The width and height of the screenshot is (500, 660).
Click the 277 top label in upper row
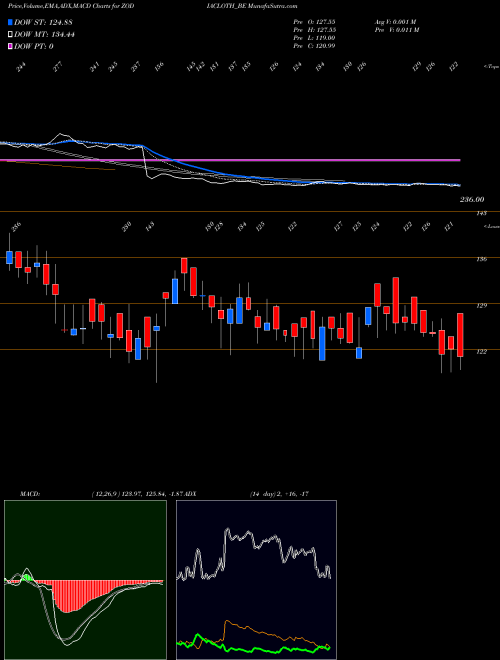[58, 66]
